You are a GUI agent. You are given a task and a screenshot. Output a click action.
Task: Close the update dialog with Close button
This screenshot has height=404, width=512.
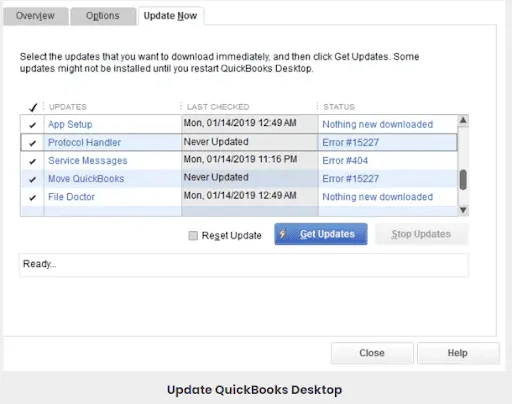point(372,353)
